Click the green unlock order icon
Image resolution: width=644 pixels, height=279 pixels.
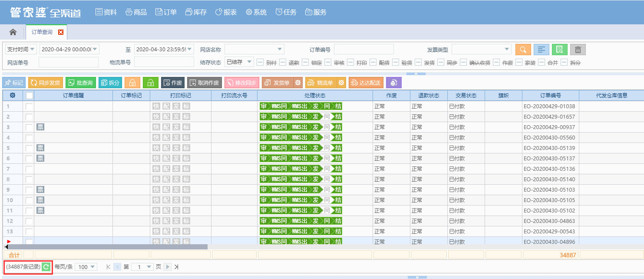tap(150, 83)
